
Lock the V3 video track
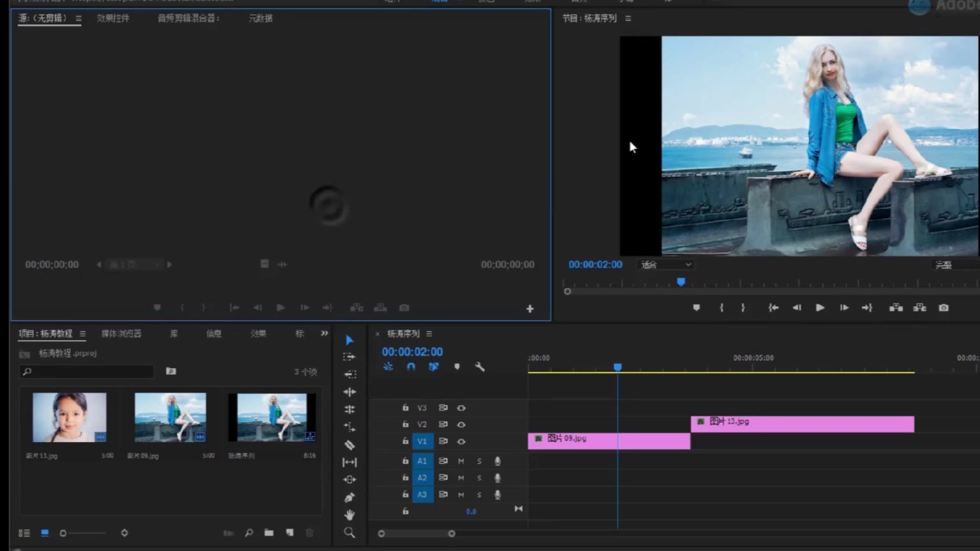(x=405, y=408)
